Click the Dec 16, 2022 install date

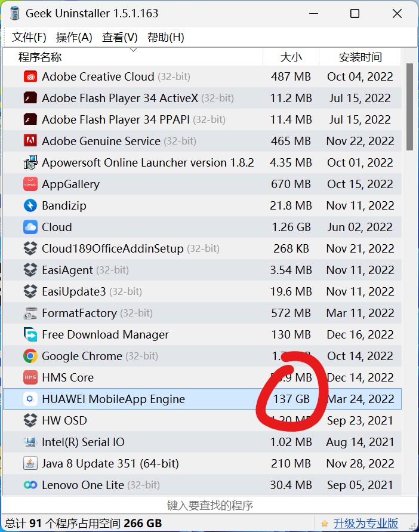click(361, 334)
